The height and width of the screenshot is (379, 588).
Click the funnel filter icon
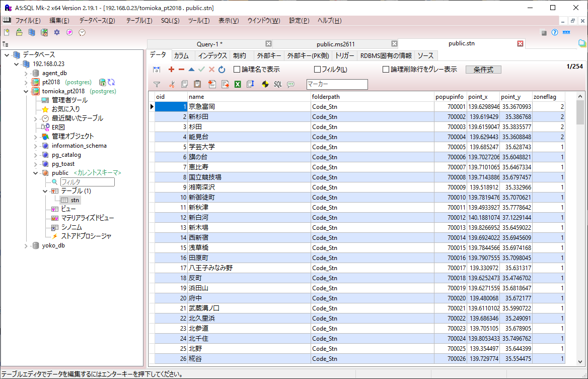pos(157,84)
